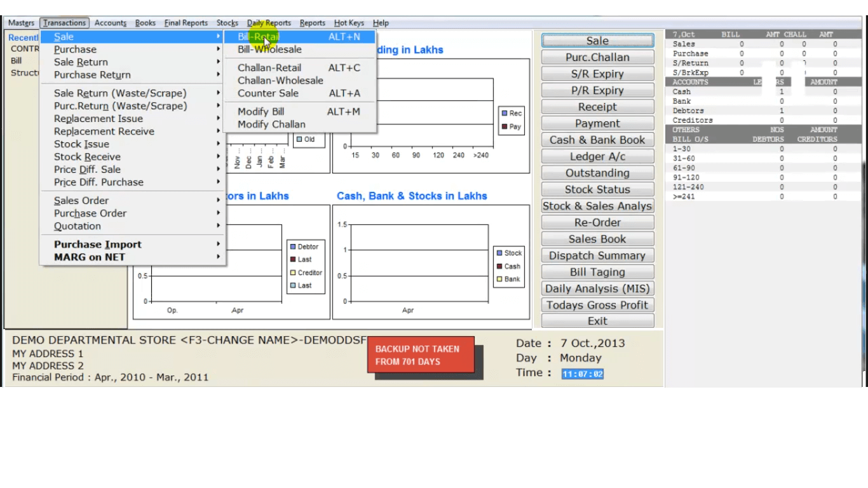The image size is (868, 488).
Task: Open the Dispatch Summary button
Action: click(x=597, y=255)
